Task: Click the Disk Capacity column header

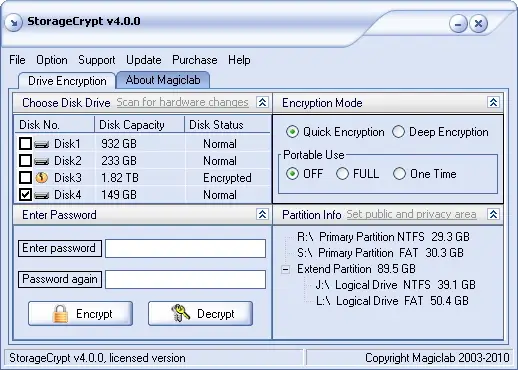Action: [140, 125]
